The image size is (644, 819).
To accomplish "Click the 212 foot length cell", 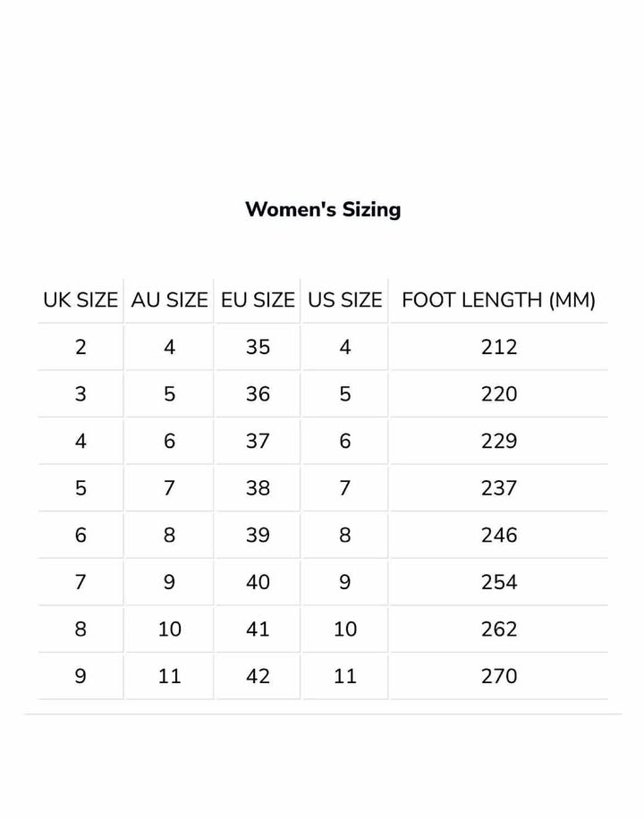I will (499, 347).
